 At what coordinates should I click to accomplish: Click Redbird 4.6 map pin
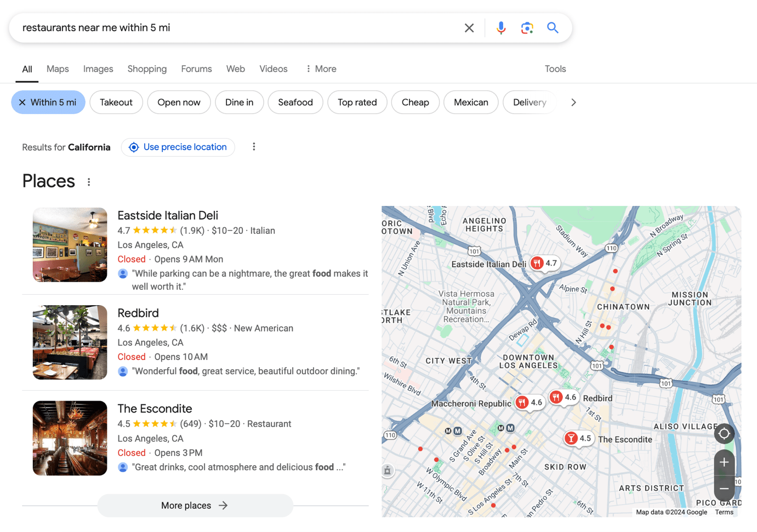(564, 398)
